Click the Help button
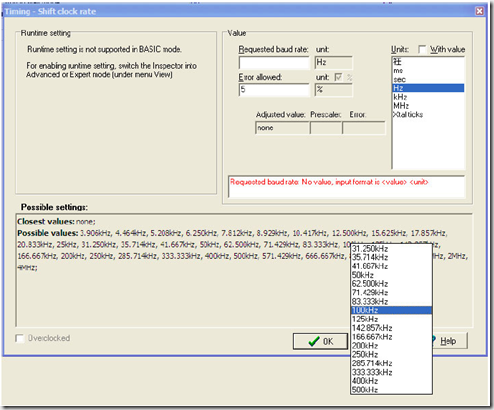 tap(449, 341)
